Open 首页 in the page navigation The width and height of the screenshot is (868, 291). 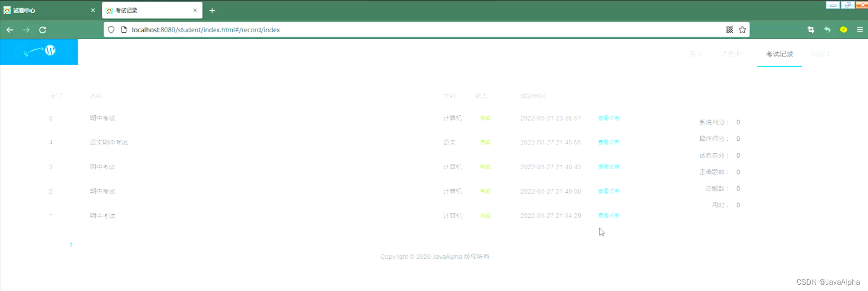coord(696,54)
